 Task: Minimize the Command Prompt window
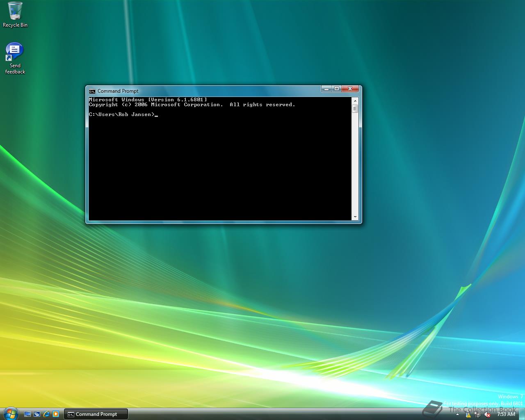point(326,89)
